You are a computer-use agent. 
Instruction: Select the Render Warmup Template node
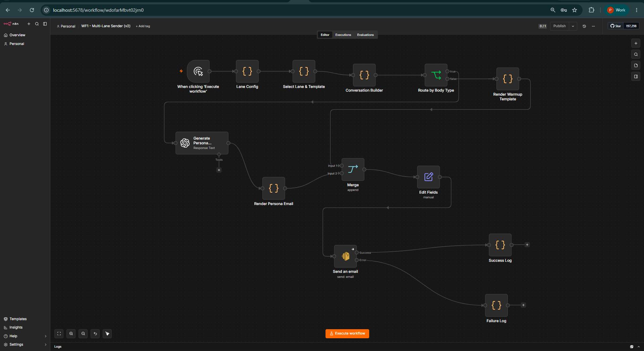[508, 79]
